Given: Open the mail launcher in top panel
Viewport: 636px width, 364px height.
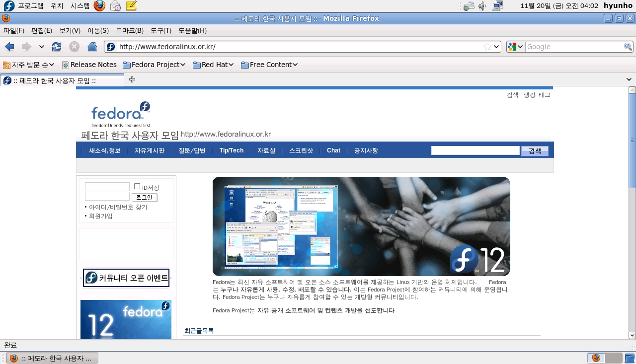Looking at the screenshot, I should coord(115,6).
